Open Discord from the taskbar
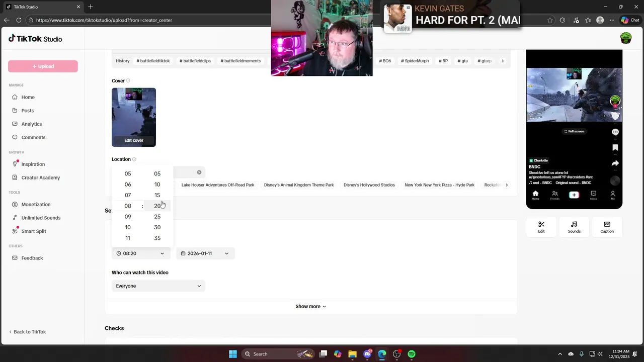Image resolution: width=644 pixels, height=362 pixels. pos(367,354)
